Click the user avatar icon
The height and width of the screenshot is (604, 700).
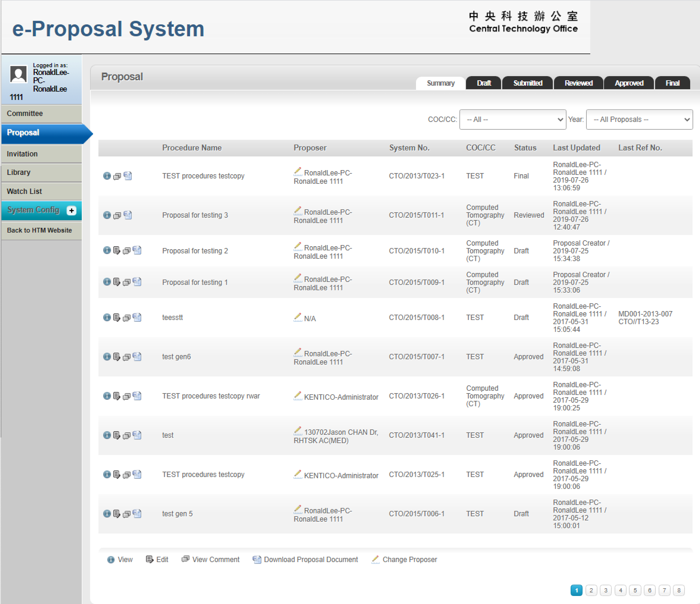pyautogui.click(x=18, y=74)
